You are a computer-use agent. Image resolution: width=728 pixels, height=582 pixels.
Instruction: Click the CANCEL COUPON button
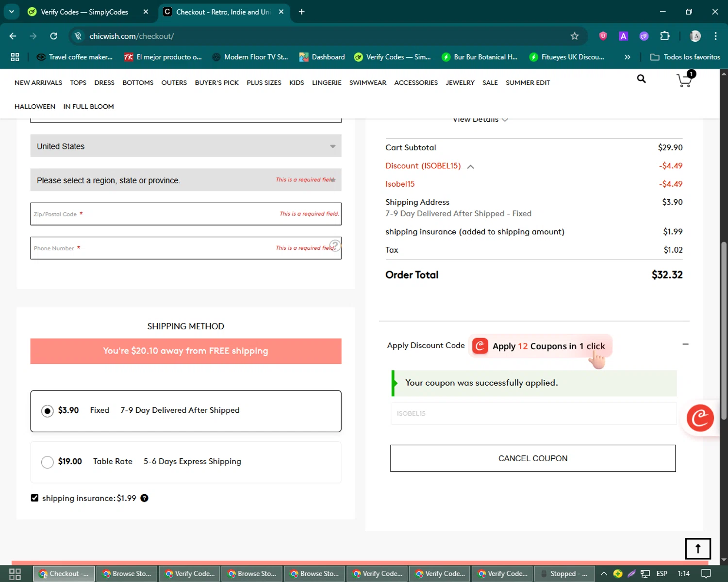coord(533,458)
